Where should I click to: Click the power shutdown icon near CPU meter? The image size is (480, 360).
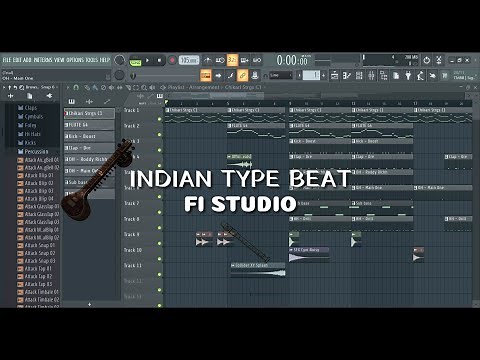pyautogui.click(x=426, y=60)
